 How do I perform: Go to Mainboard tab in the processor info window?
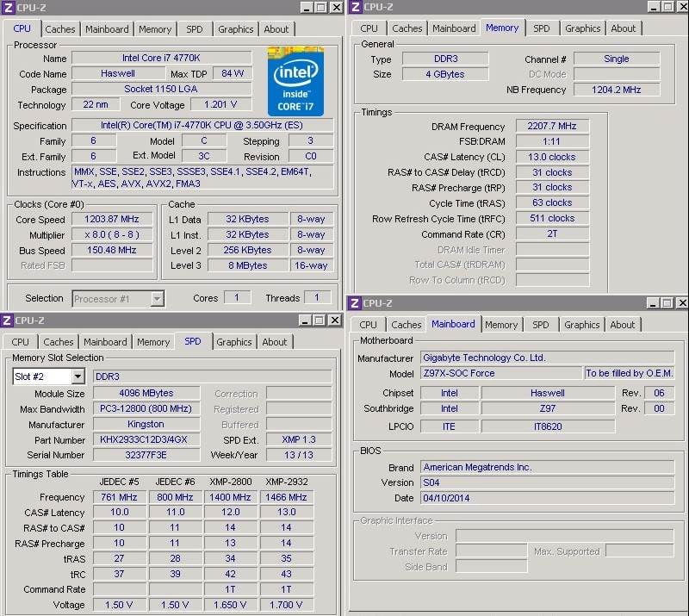(x=107, y=29)
